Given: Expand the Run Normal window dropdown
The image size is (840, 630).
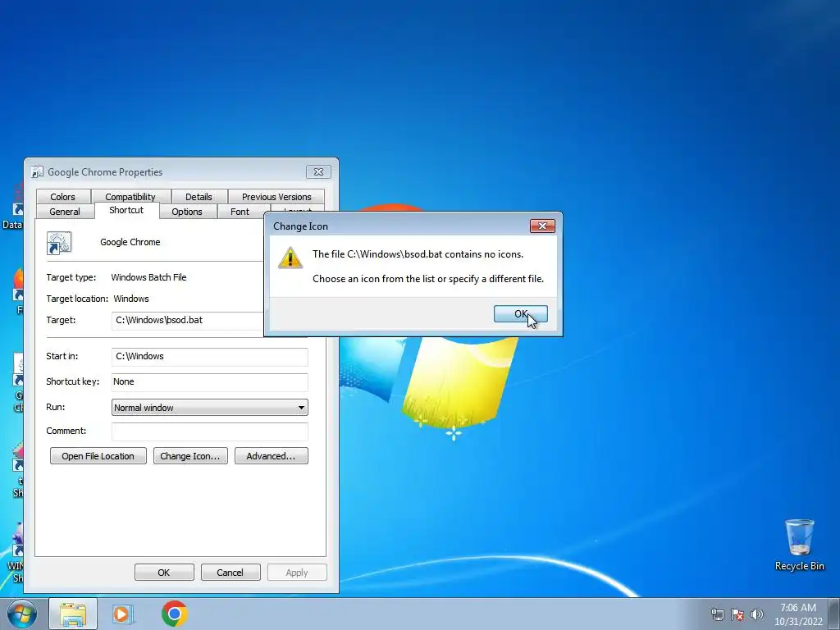Looking at the screenshot, I should (209, 408).
